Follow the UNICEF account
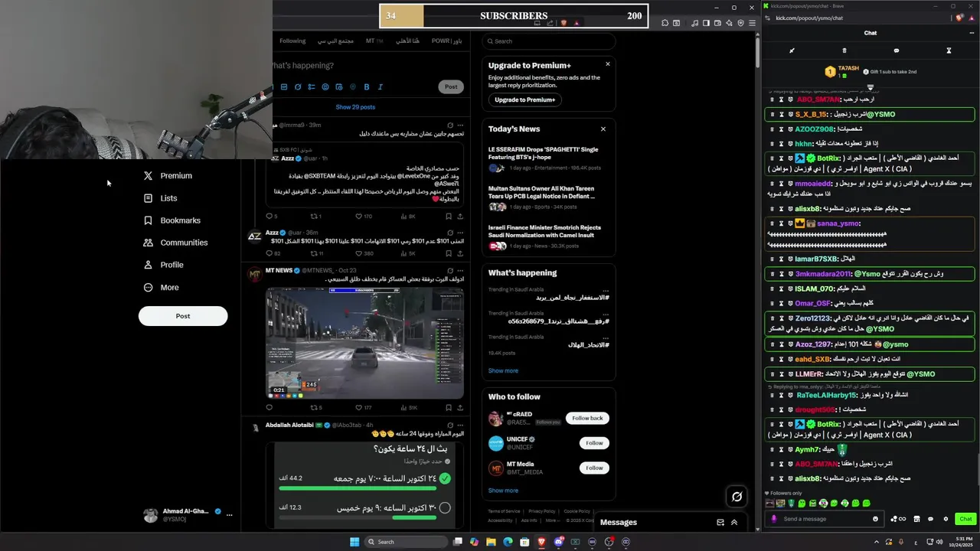 pyautogui.click(x=594, y=443)
